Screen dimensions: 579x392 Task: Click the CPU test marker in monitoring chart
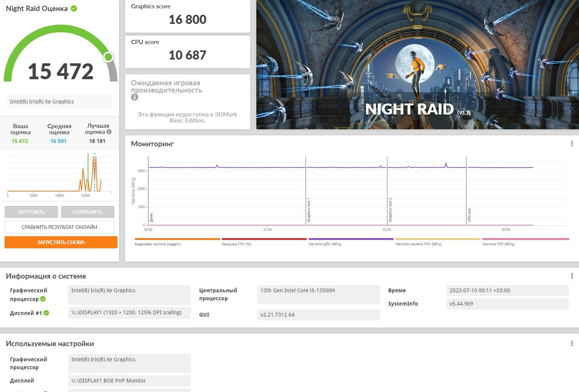pos(469,215)
